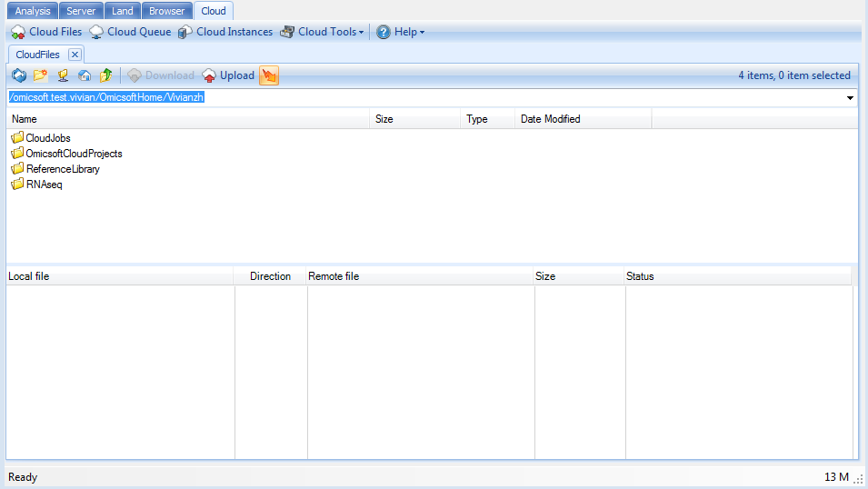868x489 pixels.
Task: Sort by the Name column header
Action: [188, 119]
